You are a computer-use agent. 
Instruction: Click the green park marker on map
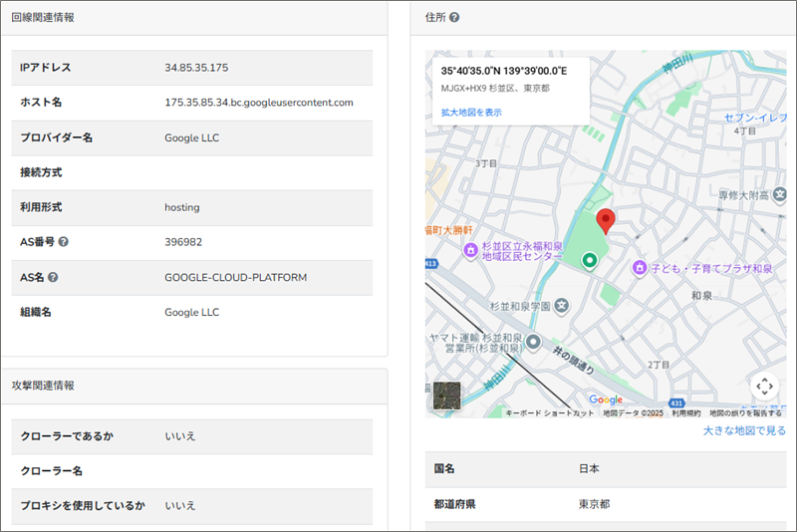pos(589,260)
